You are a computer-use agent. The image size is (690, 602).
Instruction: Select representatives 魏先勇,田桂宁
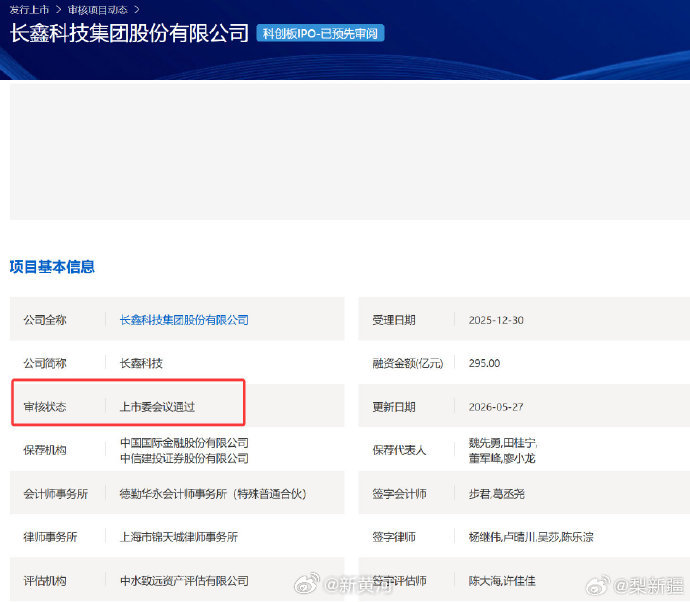tap(503, 443)
